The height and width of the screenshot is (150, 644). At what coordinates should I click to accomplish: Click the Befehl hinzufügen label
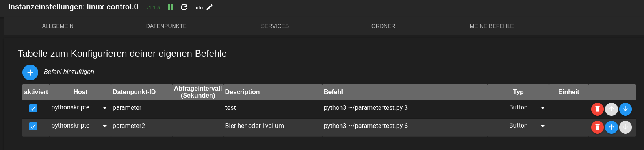tap(69, 72)
